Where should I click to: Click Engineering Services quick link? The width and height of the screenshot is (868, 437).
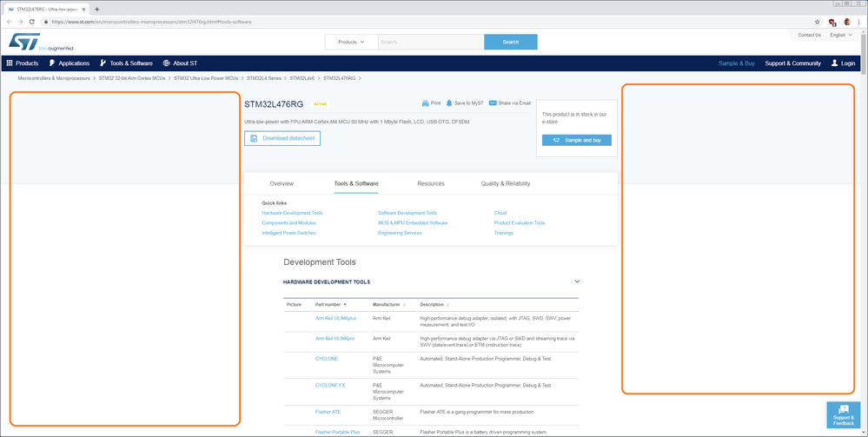[x=400, y=233]
